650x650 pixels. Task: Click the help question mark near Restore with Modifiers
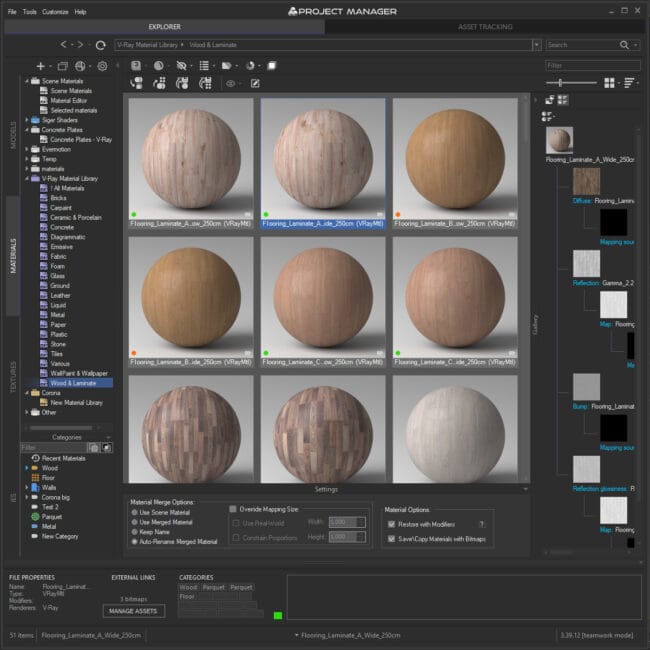tap(482, 524)
